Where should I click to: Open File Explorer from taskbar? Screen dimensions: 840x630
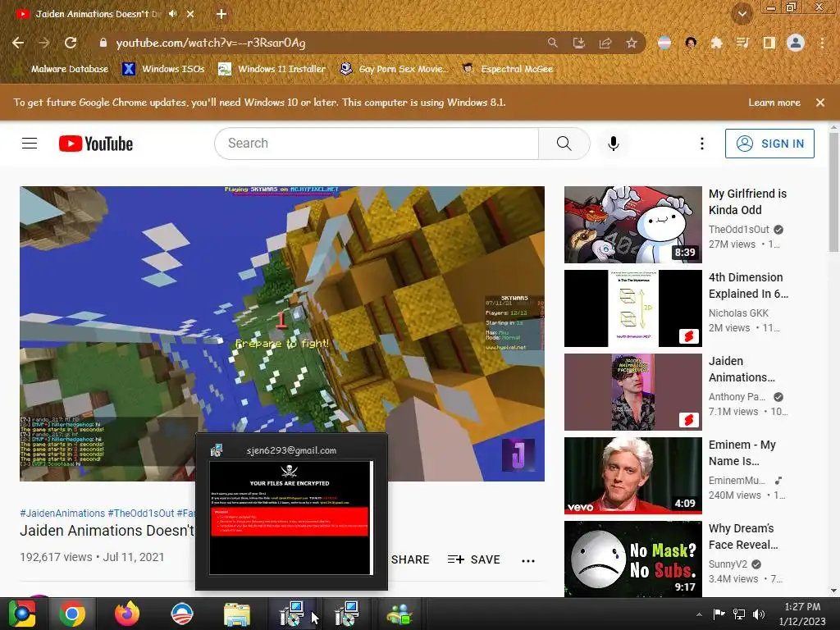237,614
